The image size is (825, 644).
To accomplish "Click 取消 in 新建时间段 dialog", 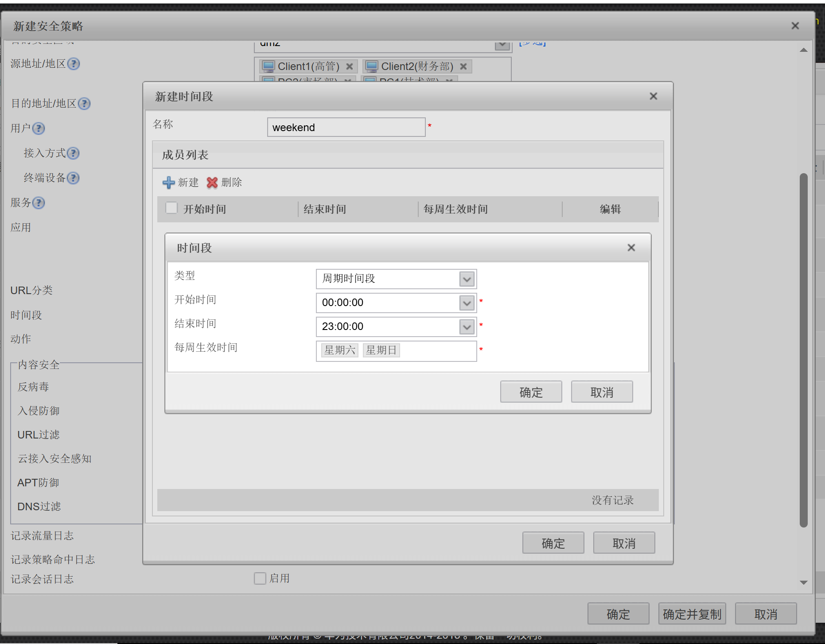I will pyautogui.click(x=624, y=543).
